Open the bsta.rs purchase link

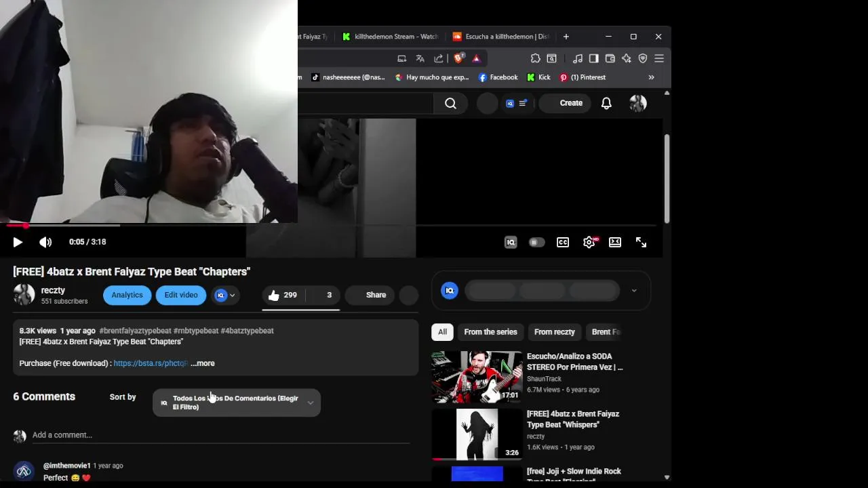[151, 363]
